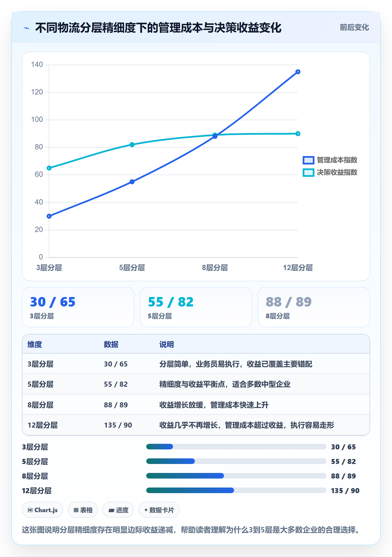
Task: Select the 表格 tag chip
Action: pos(83,510)
